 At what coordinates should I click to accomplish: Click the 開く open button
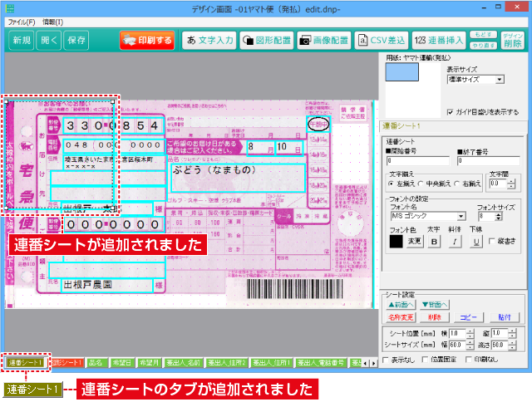49,41
